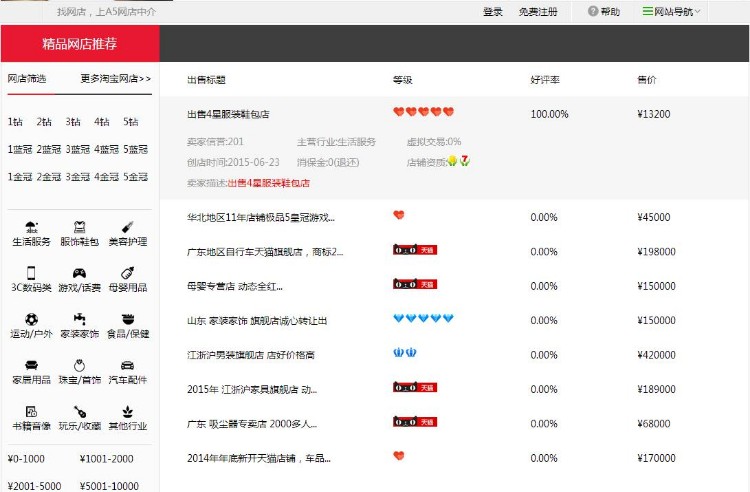Click the red seller description link

coord(268,183)
